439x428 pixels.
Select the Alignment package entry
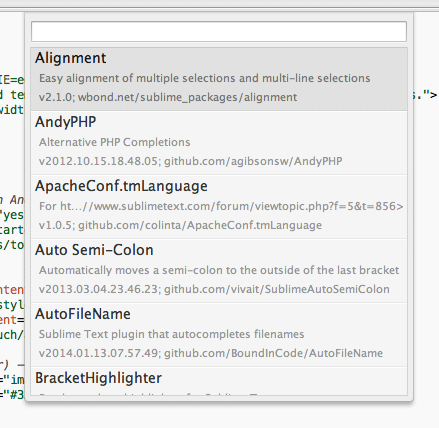(219, 79)
